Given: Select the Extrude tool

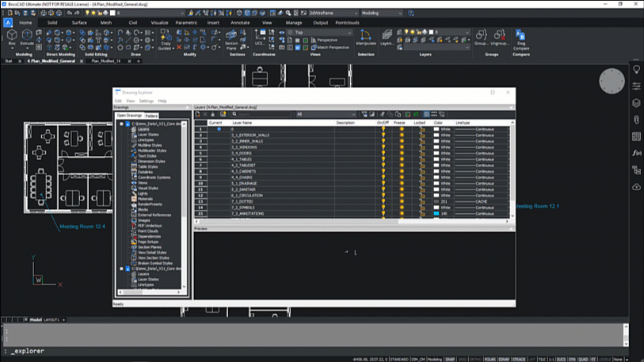Looking at the screenshot, I should (27, 36).
